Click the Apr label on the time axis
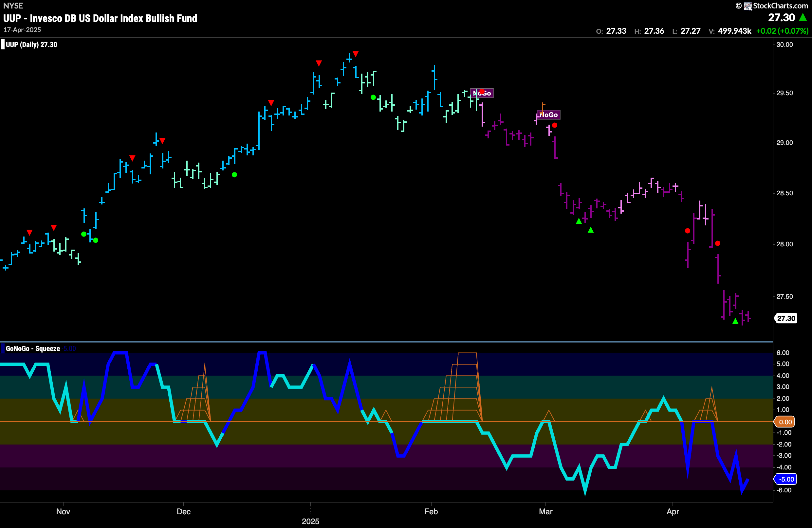This screenshot has height=528, width=812. tap(673, 512)
